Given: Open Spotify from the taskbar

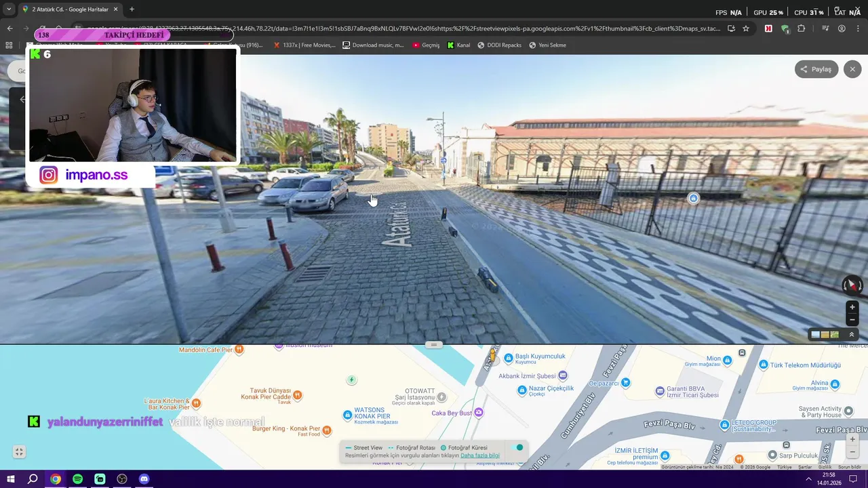Looking at the screenshot, I should (77, 479).
